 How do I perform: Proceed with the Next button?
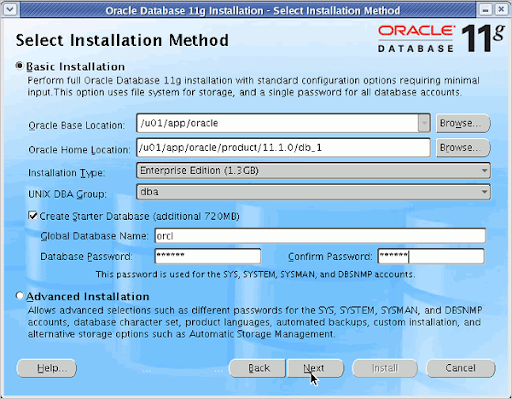[x=315, y=368]
